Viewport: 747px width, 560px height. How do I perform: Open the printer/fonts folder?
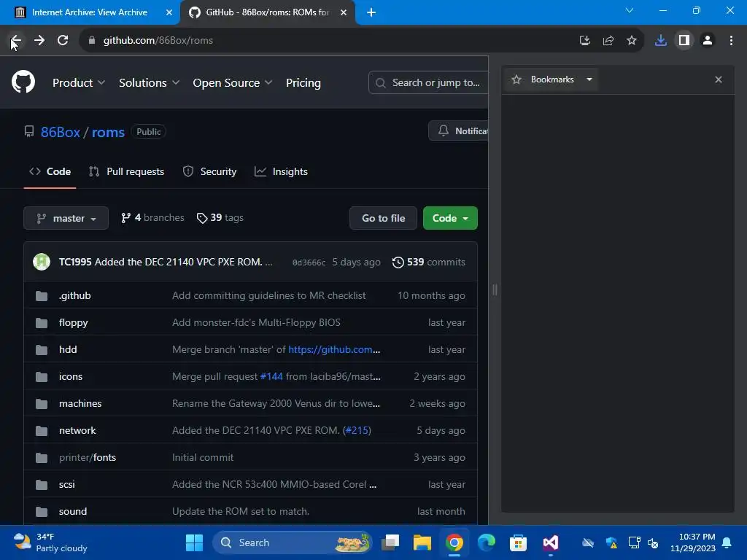click(88, 458)
